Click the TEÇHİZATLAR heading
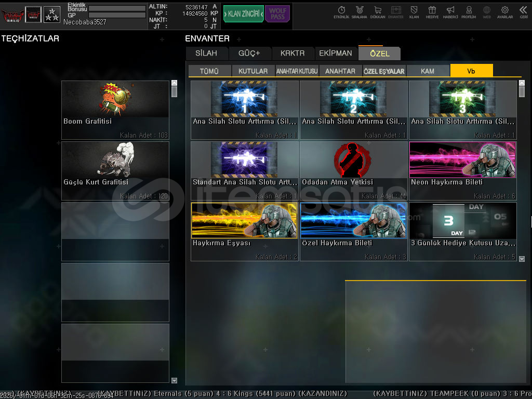 (x=30, y=38)
